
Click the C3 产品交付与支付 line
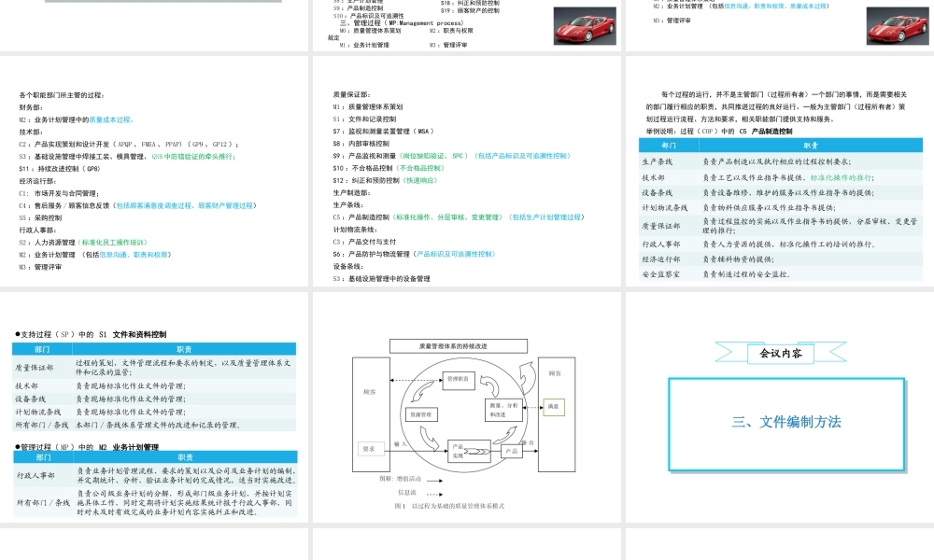click(364, 242)
